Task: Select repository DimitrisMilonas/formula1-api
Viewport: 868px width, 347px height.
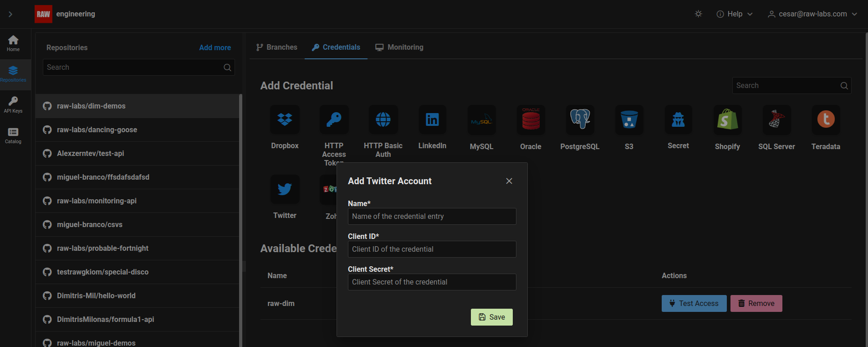Action: coord(137,320)
